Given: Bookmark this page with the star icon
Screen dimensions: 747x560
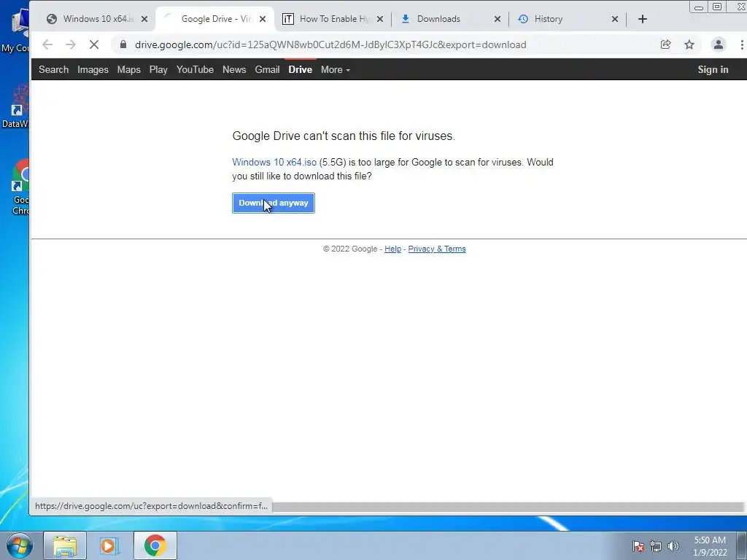Looking at the screenshot, I should pyautogui.click(x=689, y=44).
